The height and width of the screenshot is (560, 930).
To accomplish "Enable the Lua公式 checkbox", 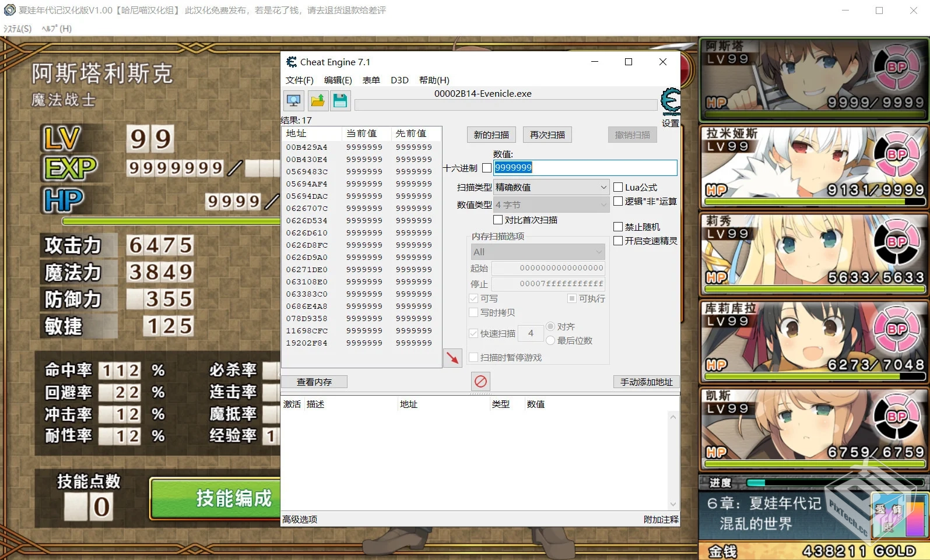I will pos(618,187).
